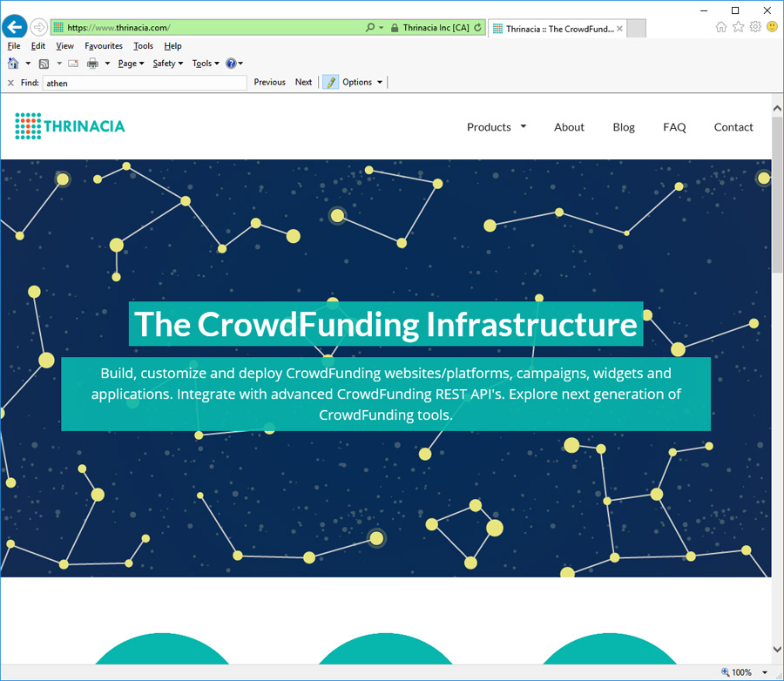Toggle Highlight all matches pencil button
This screenshot has height=681, width=784.
point(330,82)
